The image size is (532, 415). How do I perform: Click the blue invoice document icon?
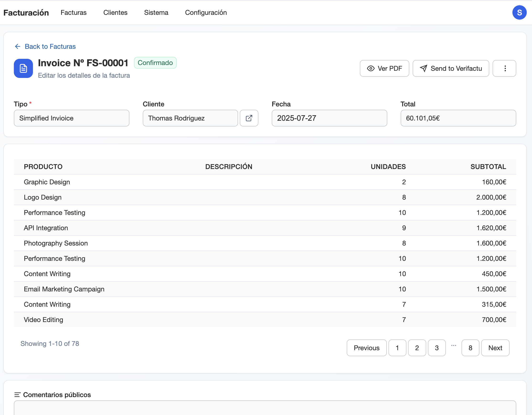coord(23,69)
